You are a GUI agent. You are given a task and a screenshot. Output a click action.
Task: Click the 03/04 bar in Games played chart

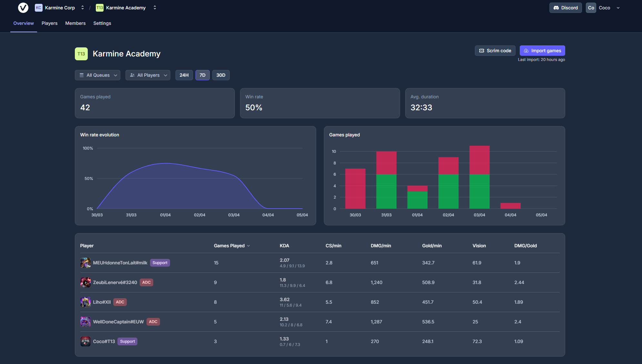click(x=479, y=177)
